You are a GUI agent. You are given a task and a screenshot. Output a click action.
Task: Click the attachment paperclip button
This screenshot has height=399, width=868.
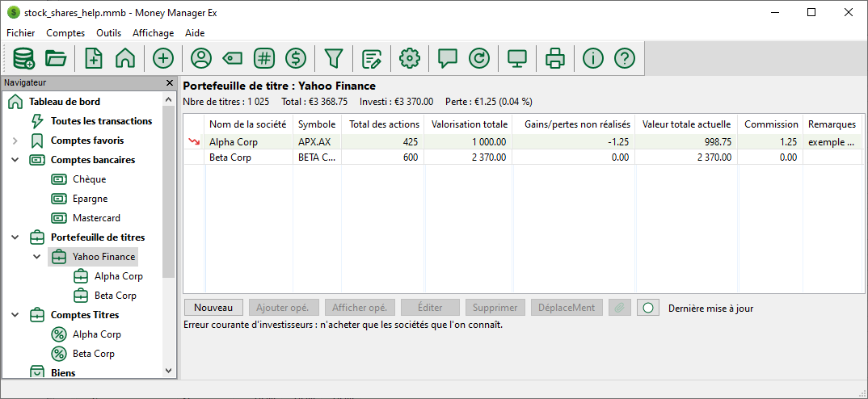pos(619,308)
